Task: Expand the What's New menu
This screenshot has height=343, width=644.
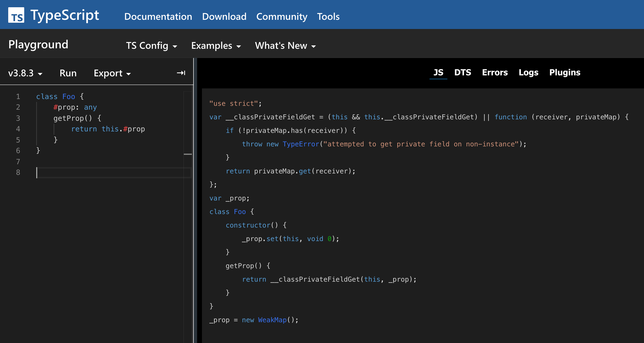Action: [x=285, y=46]
